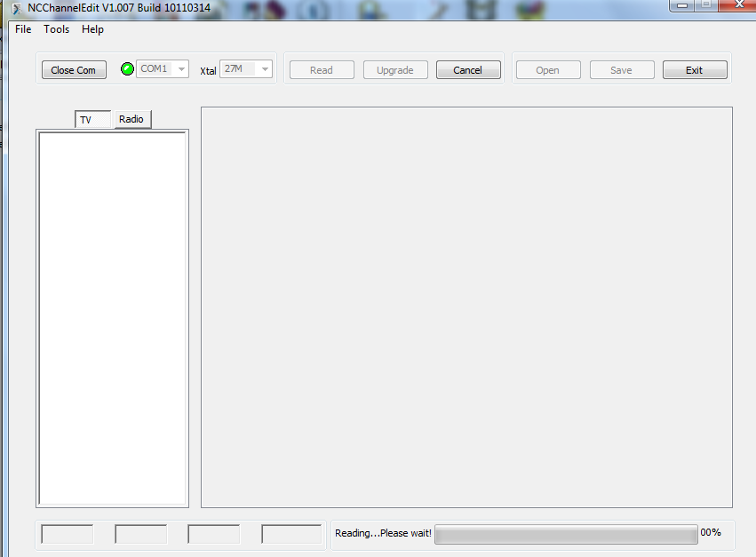Open the Help menu
Viewport: 756px width, 557px height.
click(92, 29)
